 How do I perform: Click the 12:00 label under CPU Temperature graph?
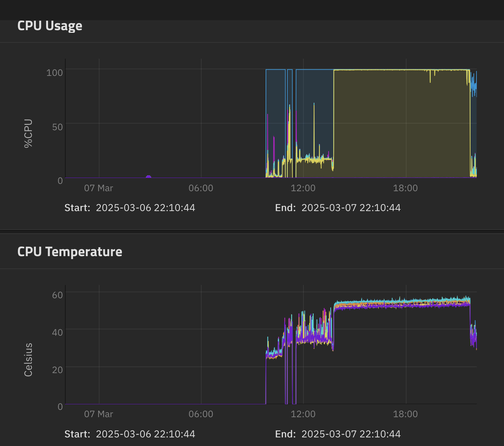303,414
